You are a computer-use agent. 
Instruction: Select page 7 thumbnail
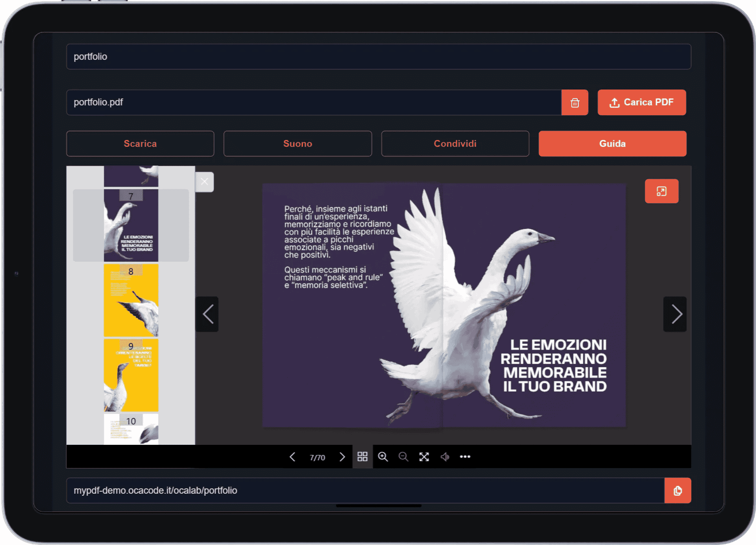point(131,225)
